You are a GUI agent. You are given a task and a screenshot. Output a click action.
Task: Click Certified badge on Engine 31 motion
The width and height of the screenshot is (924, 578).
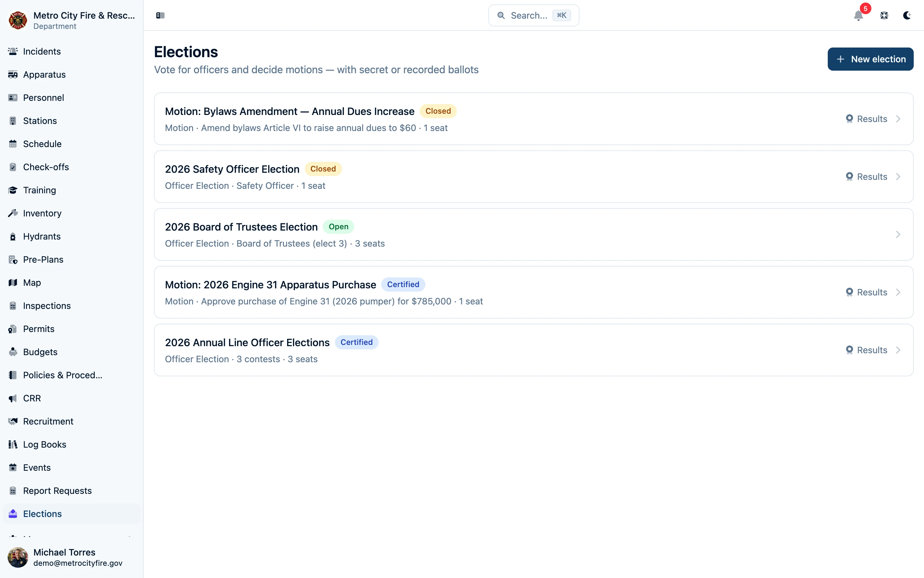[403, 285]
